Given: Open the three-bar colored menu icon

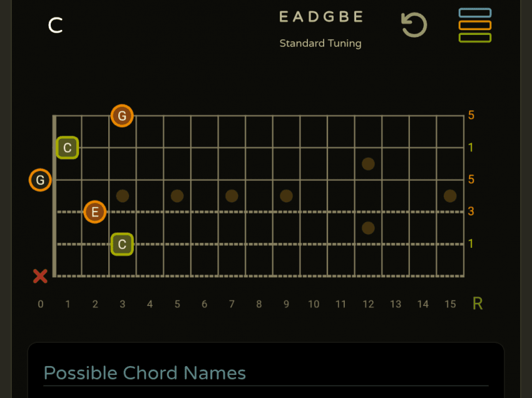Looking at the screenshot, I should pos(474,26).
